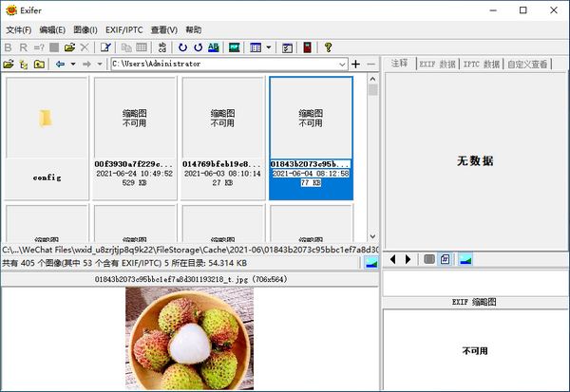Open the 文件(F) menu
Screen dimensions: 570x392
click(x=19, y=29)
